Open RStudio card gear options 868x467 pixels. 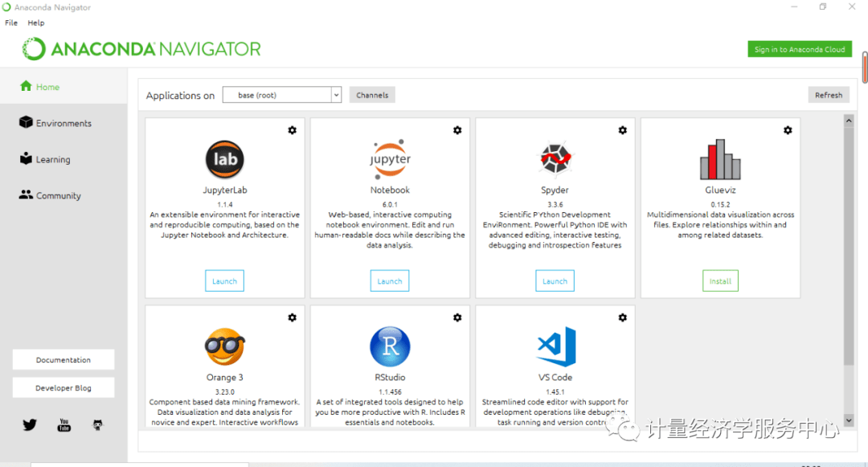[x=457, y=317]
